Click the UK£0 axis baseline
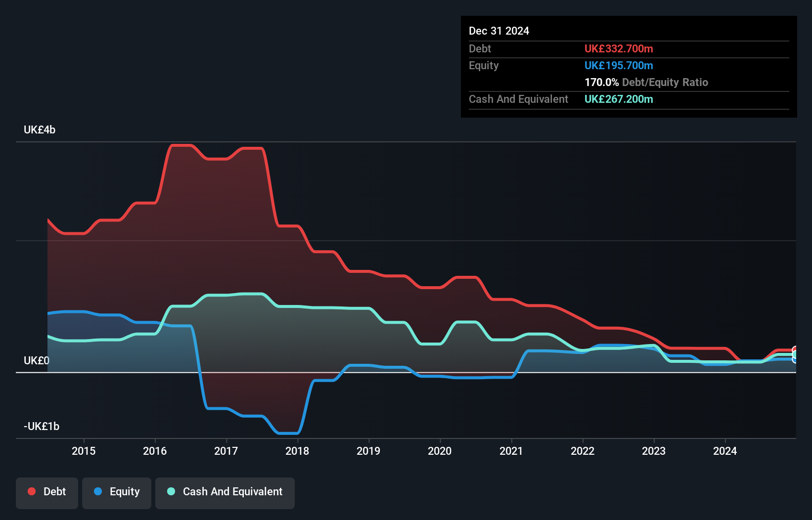This screenshot has width=812, height=520. click(37, 361)
